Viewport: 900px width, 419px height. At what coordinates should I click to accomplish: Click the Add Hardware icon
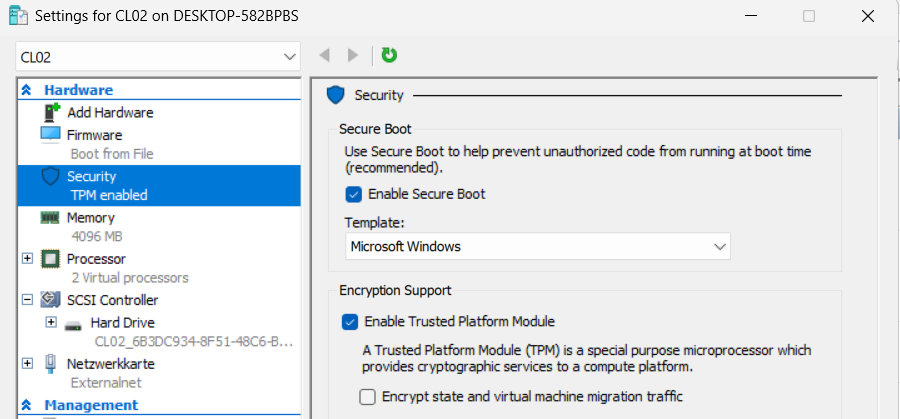coord(50,113)
